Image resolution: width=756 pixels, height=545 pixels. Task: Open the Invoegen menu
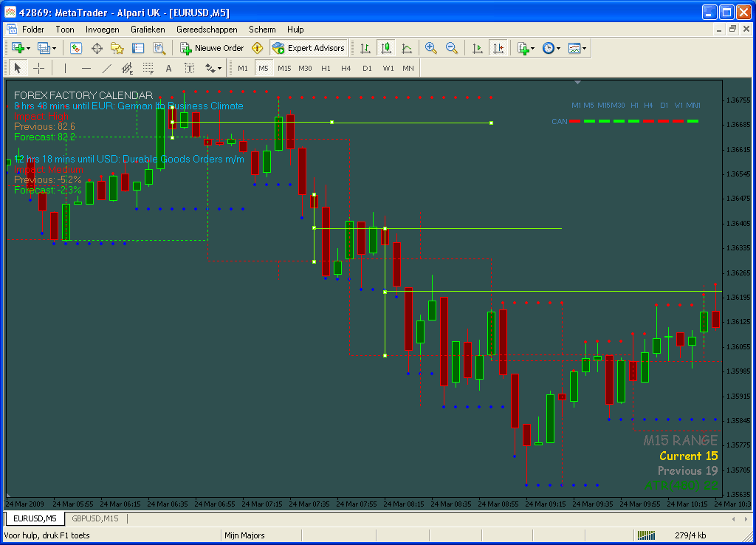(102, 30)
